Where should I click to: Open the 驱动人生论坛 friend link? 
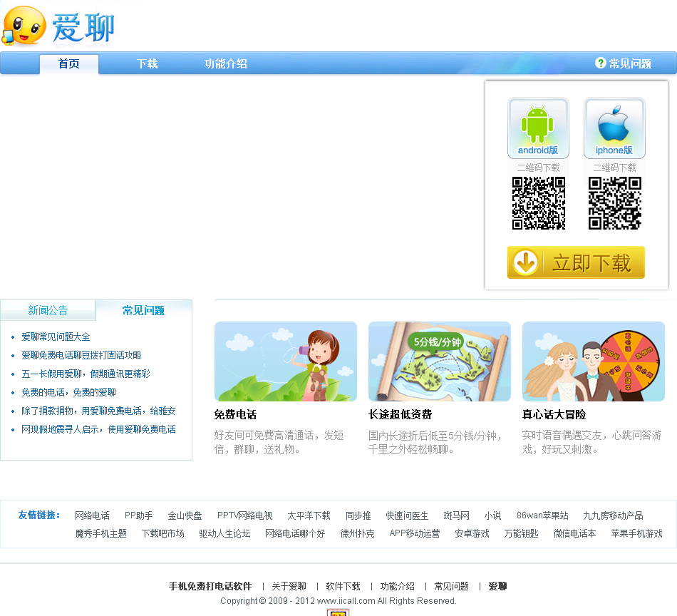[224, 533]
